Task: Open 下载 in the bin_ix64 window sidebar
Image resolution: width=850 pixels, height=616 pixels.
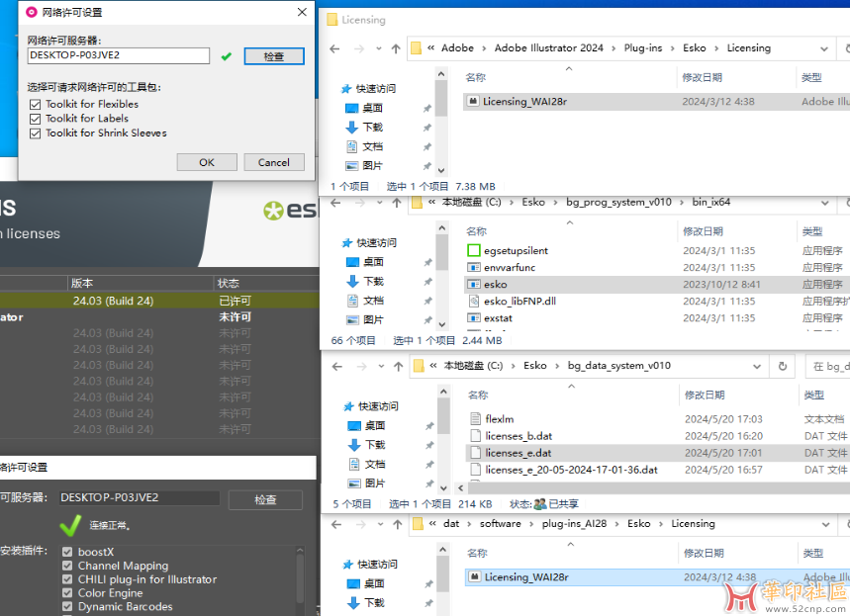Action: [x=373, y=281]
